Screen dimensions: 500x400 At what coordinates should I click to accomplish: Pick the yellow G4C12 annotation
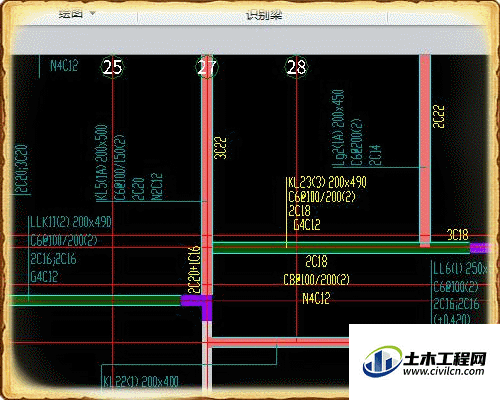coord(307,225)
